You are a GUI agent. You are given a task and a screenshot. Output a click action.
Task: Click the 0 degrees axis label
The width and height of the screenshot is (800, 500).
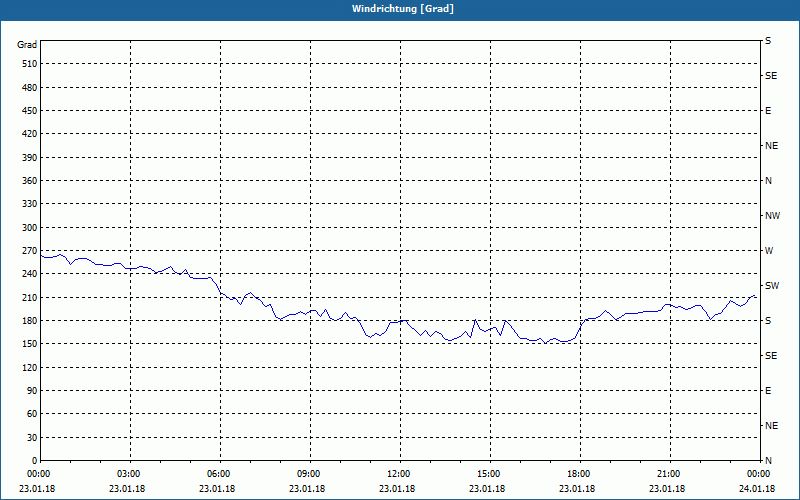point(34,461)
